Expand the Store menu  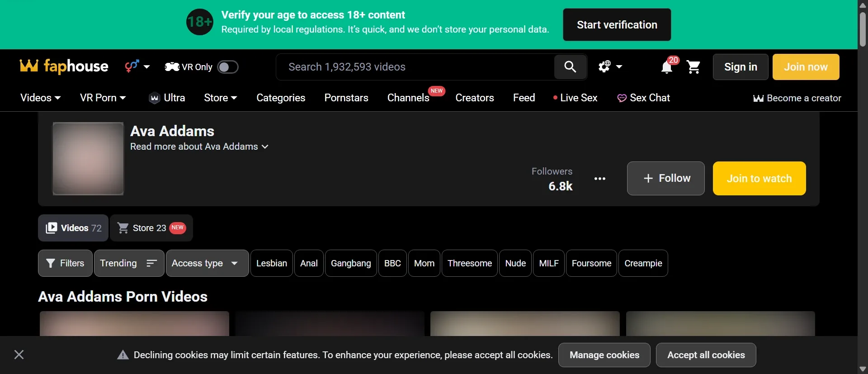(x=221, y=98)
